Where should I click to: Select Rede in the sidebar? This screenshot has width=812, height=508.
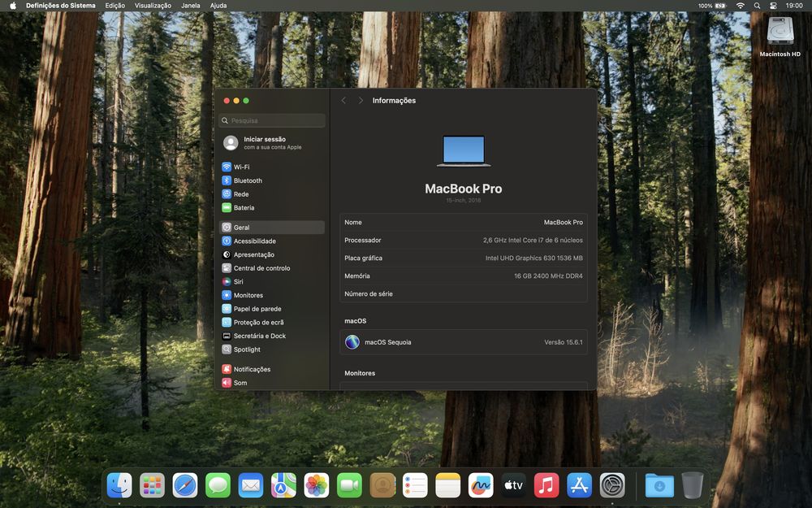coord(272,194)
